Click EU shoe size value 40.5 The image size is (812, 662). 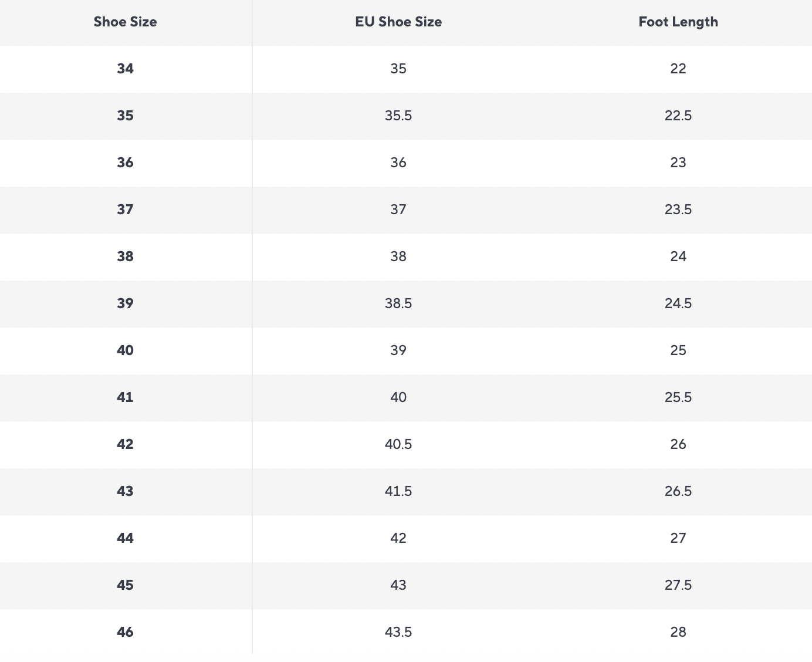(398, 444)
